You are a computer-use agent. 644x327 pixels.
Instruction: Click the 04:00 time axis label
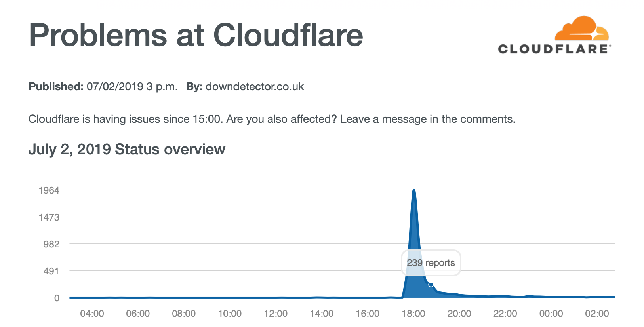pyautogui.click(x=92, y=314)
